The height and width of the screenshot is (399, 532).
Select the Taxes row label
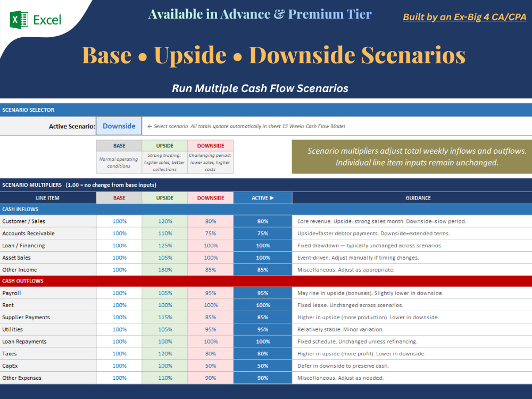click(x=48, y=354)
